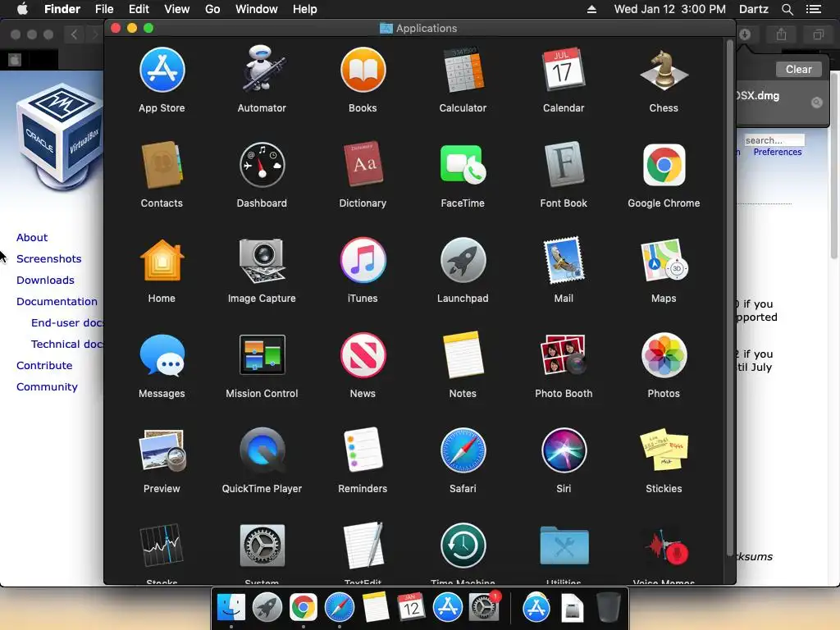This screenshot has height=630, width=840.
Task: Select the FaceTime app icon
Action: coord(463,165)
